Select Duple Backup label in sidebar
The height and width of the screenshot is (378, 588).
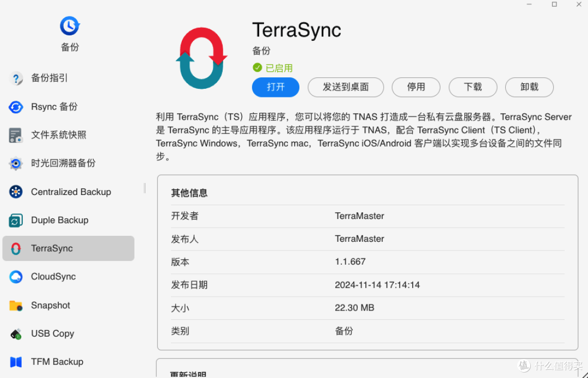(x=60, y=220)
